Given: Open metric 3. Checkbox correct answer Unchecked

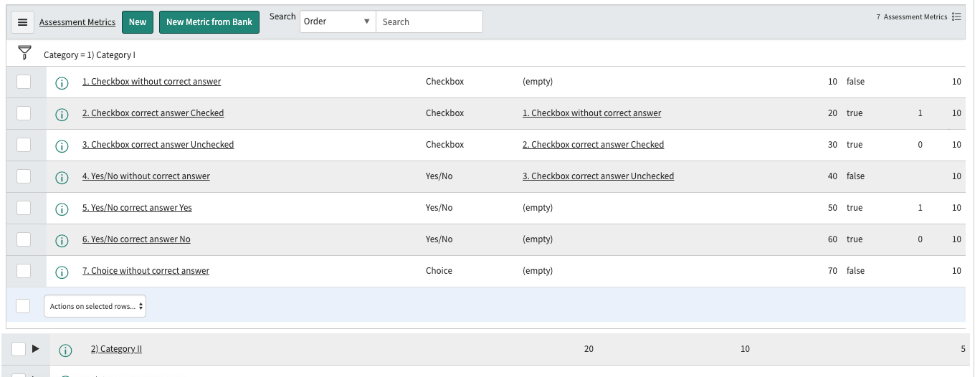Looking at the screenshot, I should pos(158,145).
